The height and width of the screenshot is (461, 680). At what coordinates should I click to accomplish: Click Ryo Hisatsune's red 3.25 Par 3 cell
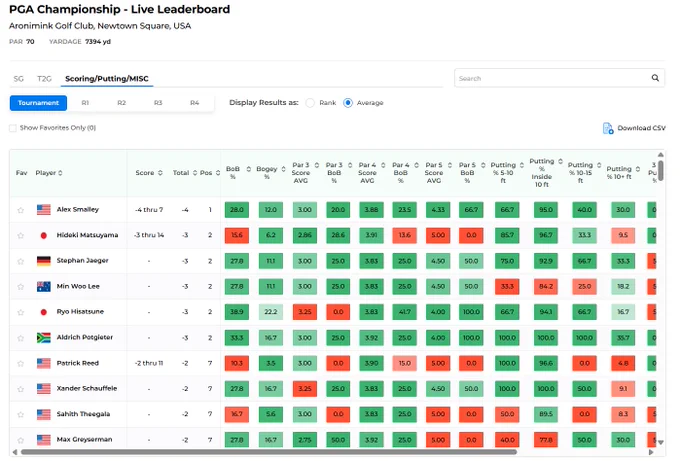tap(304, 312)
